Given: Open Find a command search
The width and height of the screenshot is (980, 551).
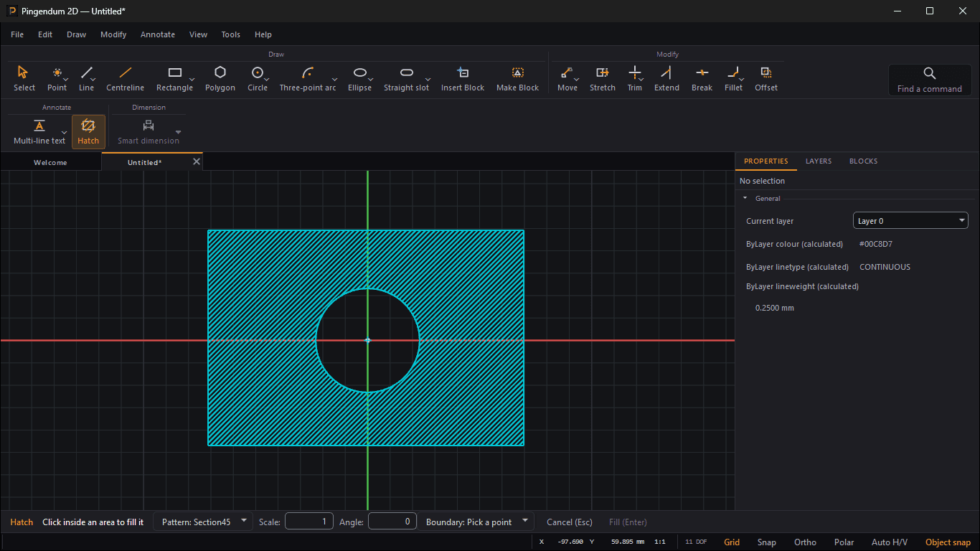Looking at the screenshot, I should pos(929,80).
